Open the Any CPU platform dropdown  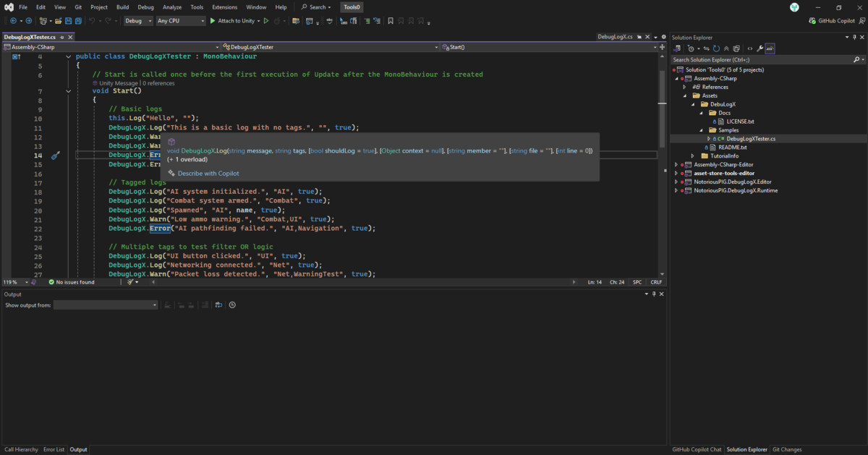pos(180,21)
